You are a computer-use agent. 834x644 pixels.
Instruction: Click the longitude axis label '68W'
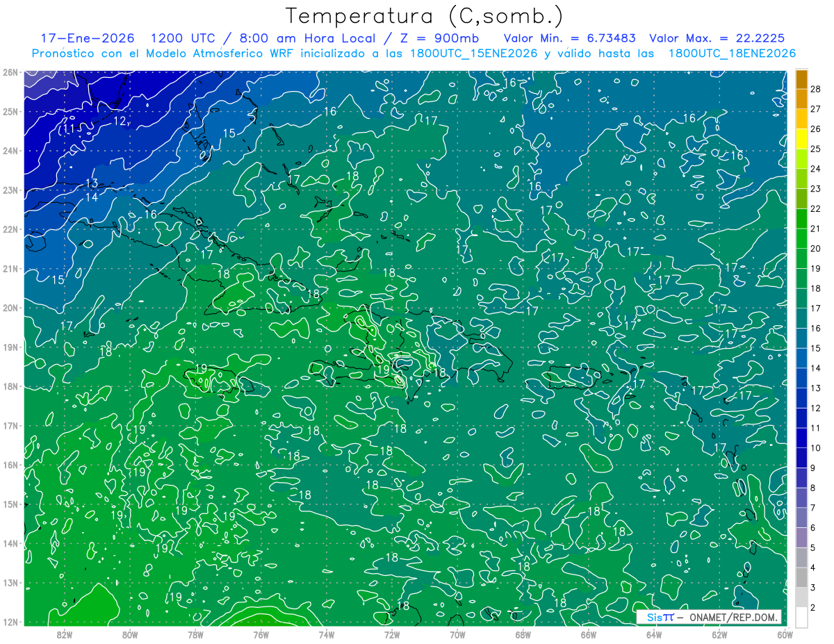pyautogui.click(x=523, y=635)
